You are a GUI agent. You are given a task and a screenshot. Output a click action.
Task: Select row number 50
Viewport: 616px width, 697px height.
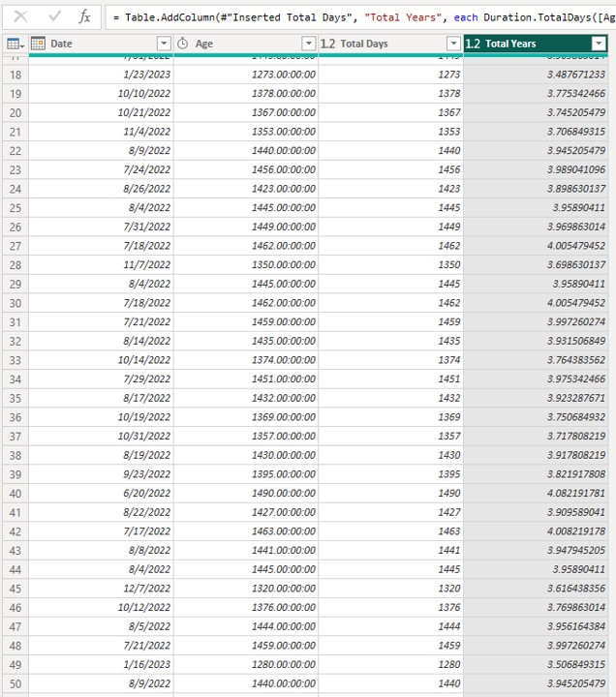(x=15, y=683)
